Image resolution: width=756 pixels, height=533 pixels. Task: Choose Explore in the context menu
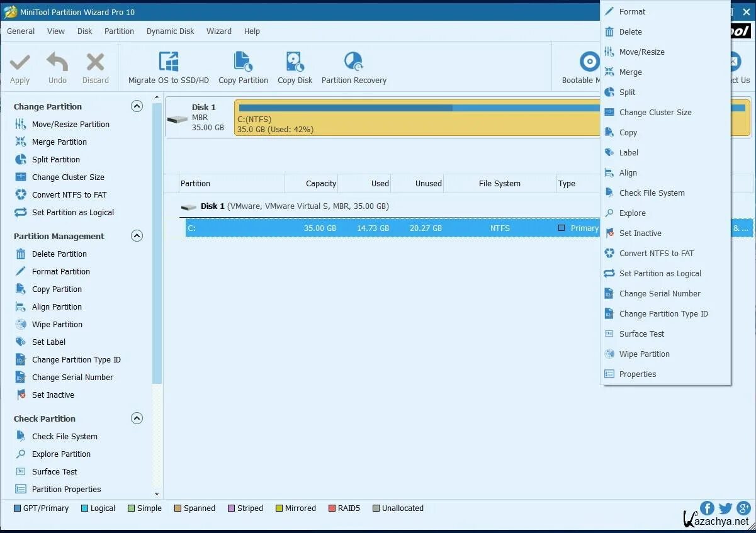coord(665,213)
